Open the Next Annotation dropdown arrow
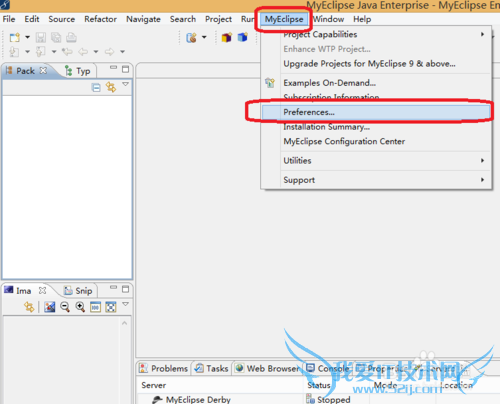500x404 pixels. [27, 52]
